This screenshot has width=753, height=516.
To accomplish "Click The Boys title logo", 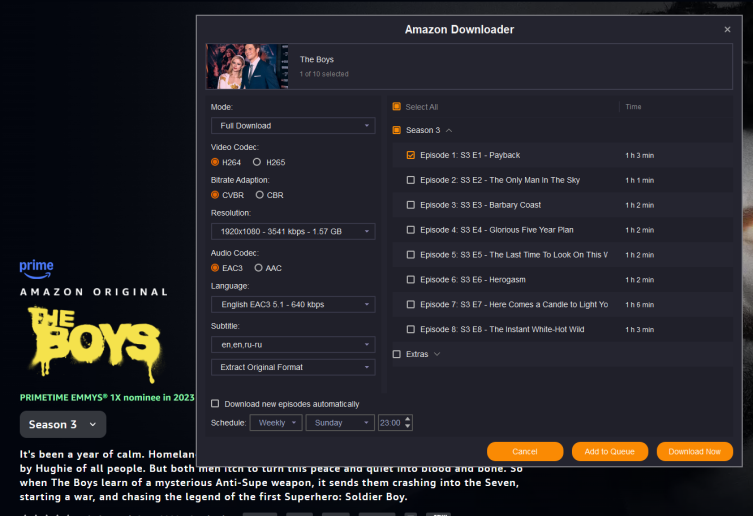I will [x=95, y=344].
